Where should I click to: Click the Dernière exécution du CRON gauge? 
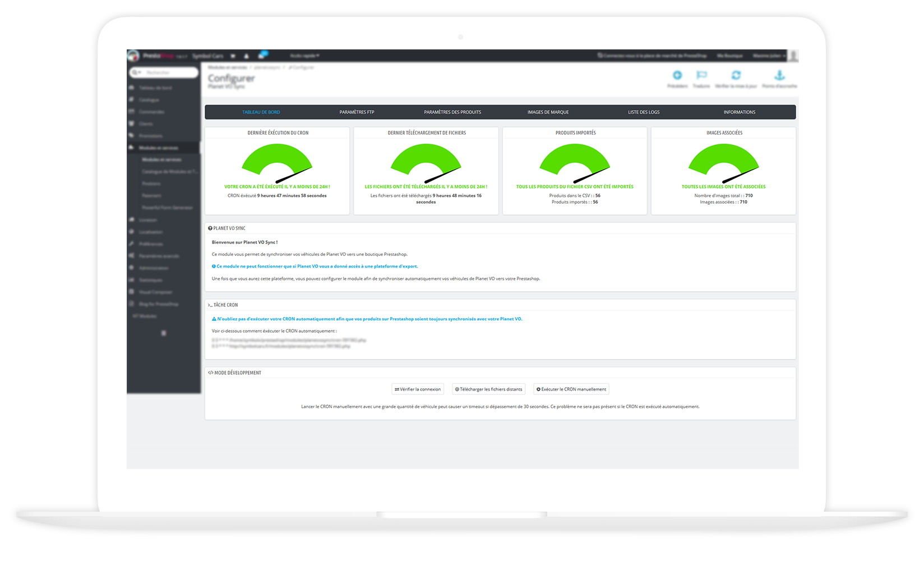coord(278,163)
